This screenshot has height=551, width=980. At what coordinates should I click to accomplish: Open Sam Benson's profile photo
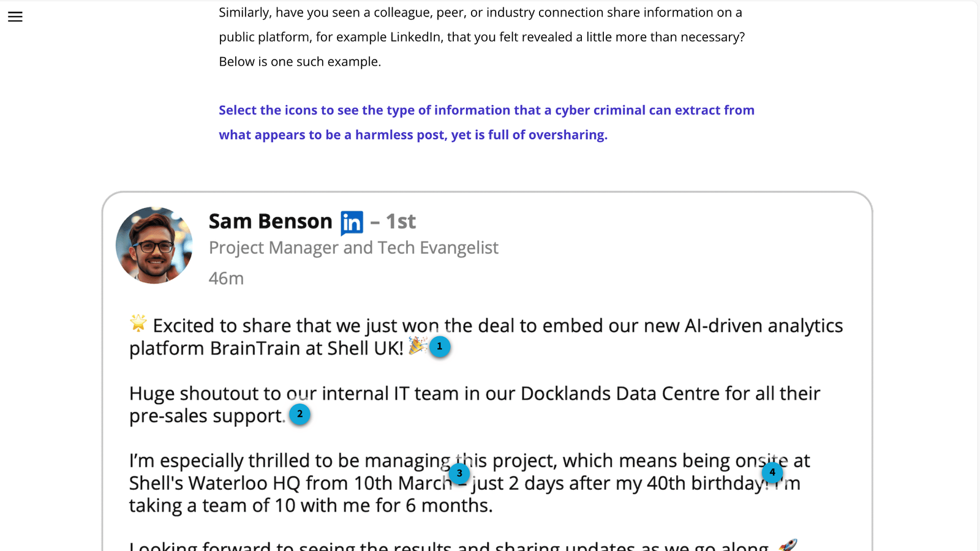pyautogui.click(x=154, y=245)
